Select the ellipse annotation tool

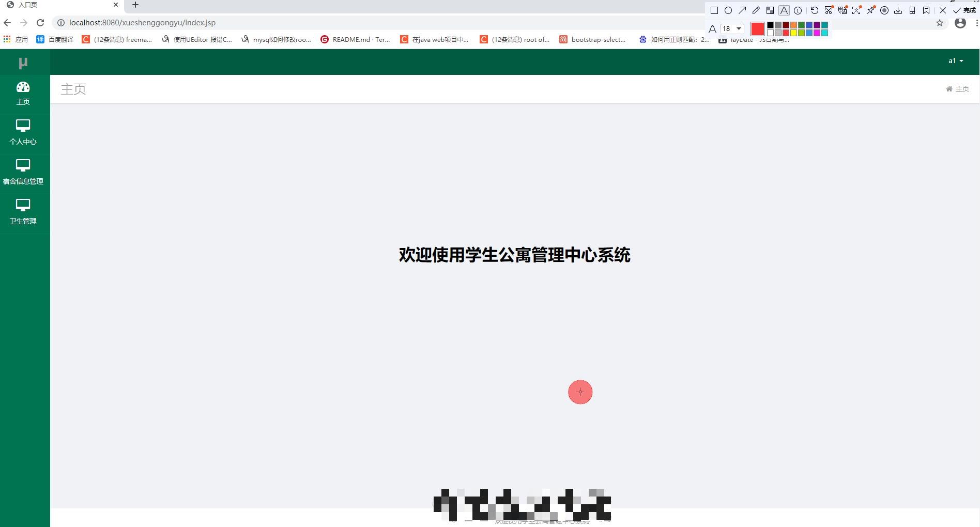[x=728, y=10]
